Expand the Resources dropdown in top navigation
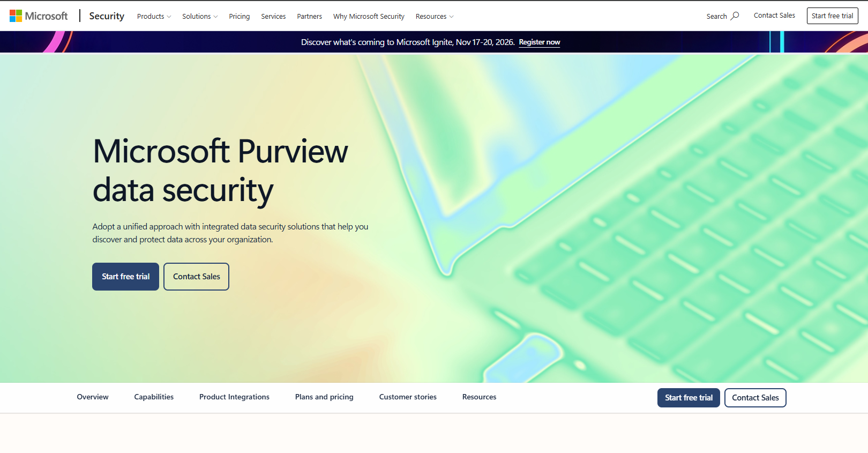This screenshot has width=868, height=453. tap(435, 17)
